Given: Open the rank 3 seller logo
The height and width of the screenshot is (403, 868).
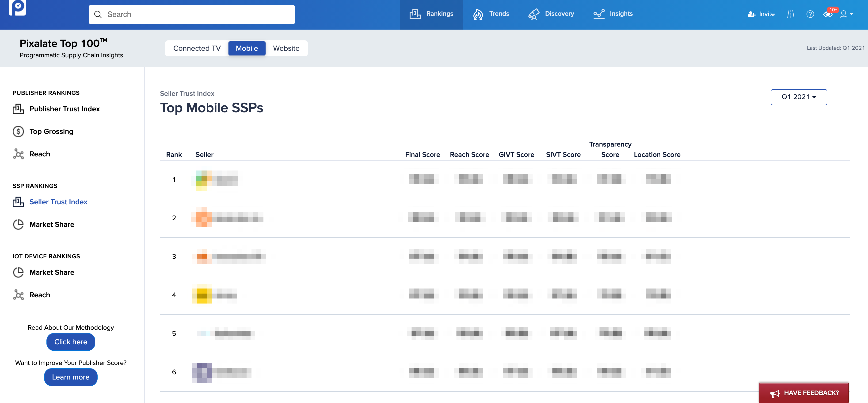Looking at the screenshot, I should (x=203, y=257).
